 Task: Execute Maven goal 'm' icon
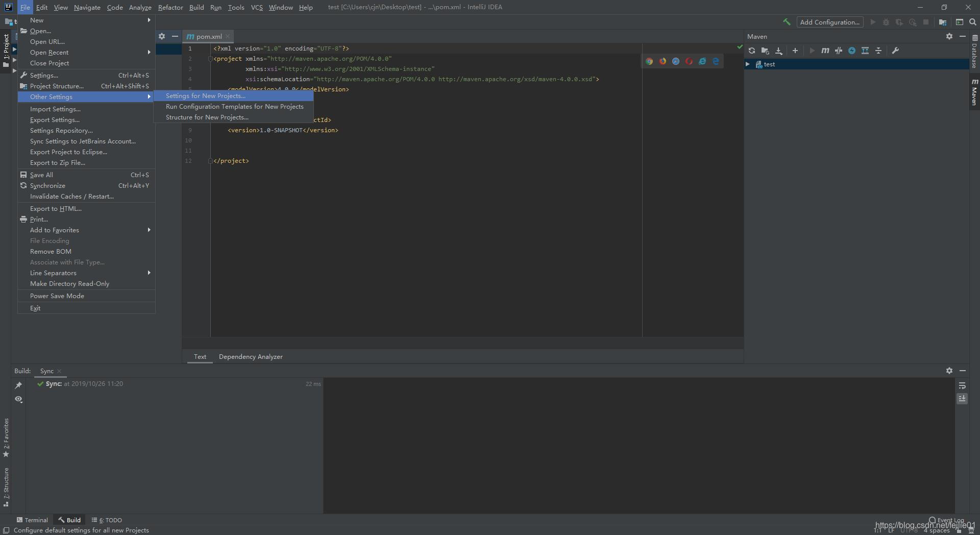825,51
